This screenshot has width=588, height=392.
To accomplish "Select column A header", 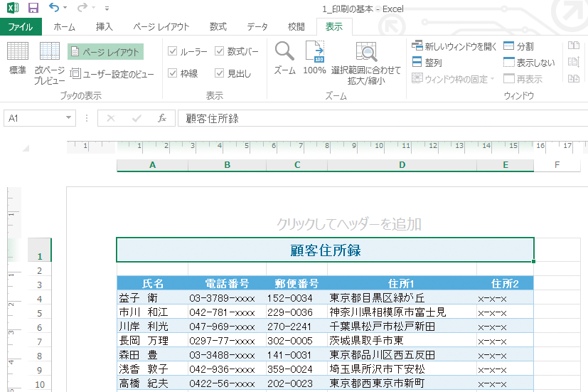I will [x=152, y=165].
